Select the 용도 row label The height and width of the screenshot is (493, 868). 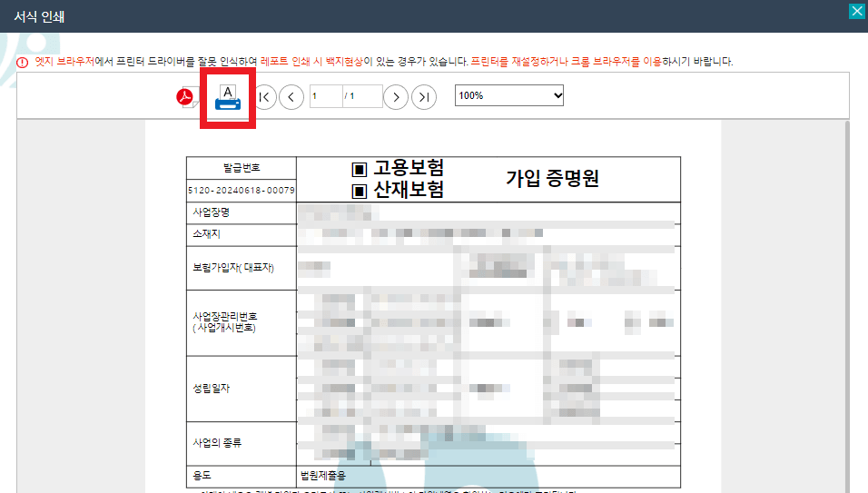pos(202,475)
